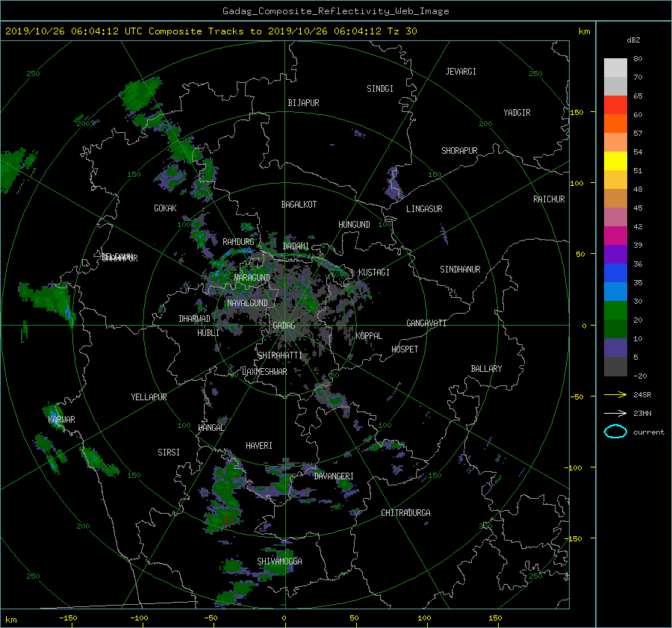Click the red cross storm marker

click(227, 520)
